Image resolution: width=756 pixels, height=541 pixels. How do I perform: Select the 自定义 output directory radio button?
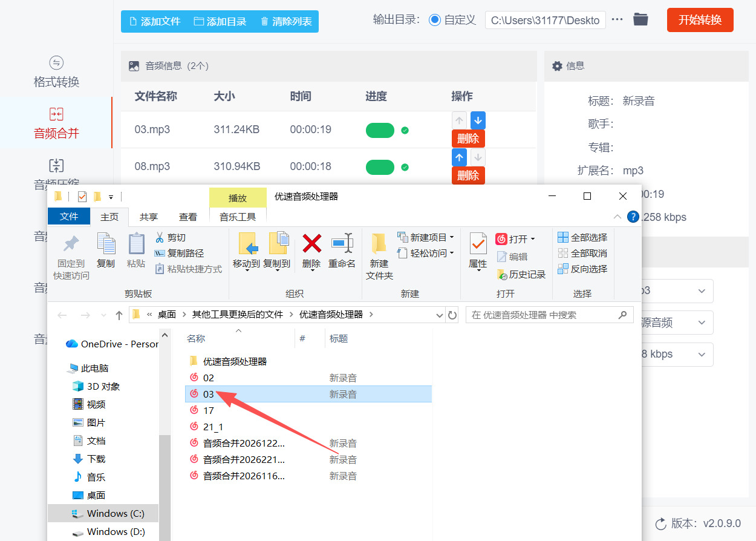pyautogui.click(x=435, y=20)
